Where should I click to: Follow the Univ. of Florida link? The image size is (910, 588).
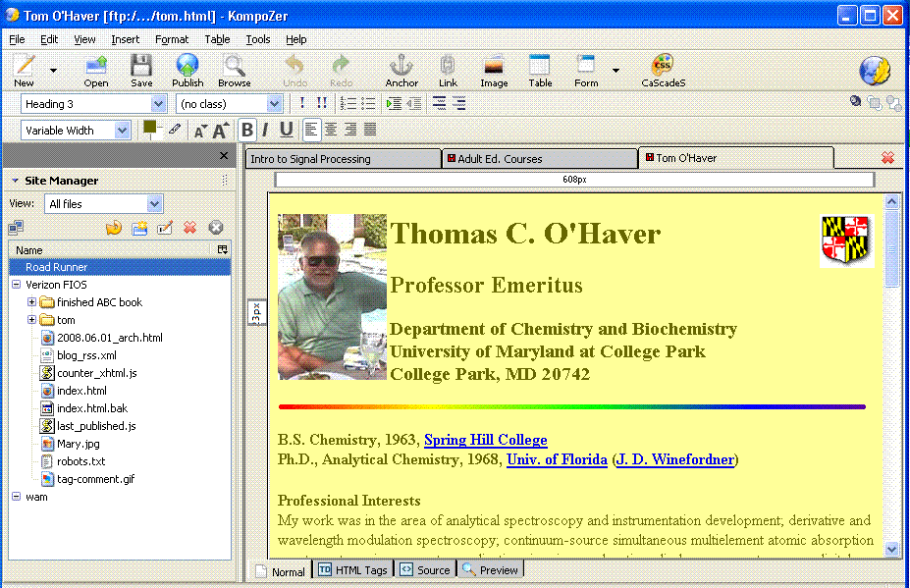coord(557,459)
